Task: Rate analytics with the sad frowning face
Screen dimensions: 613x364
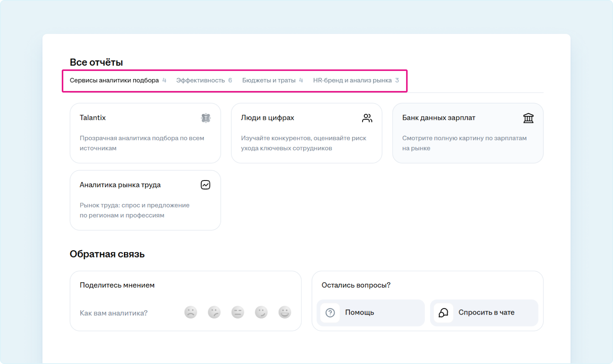Action: point(191,312)
